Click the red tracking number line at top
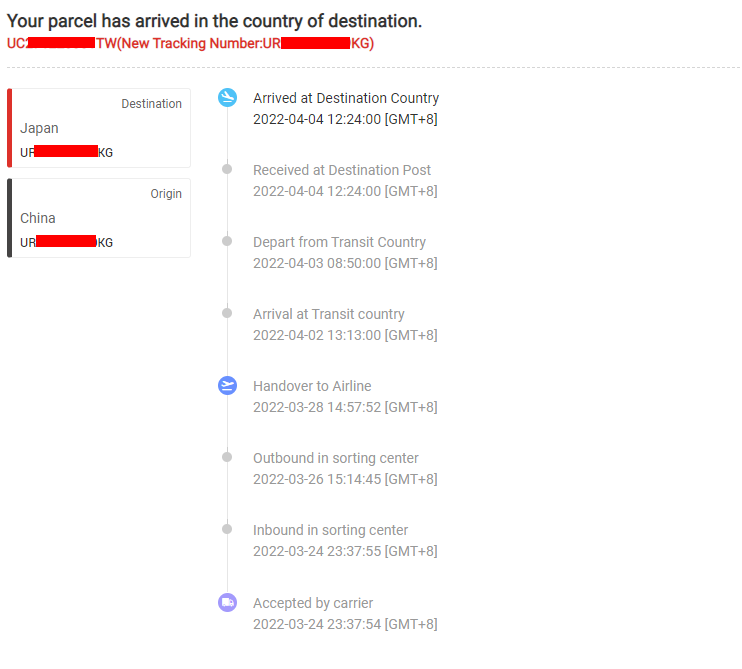This screenshot has height=669, width=742. click(x=190, y=44)
